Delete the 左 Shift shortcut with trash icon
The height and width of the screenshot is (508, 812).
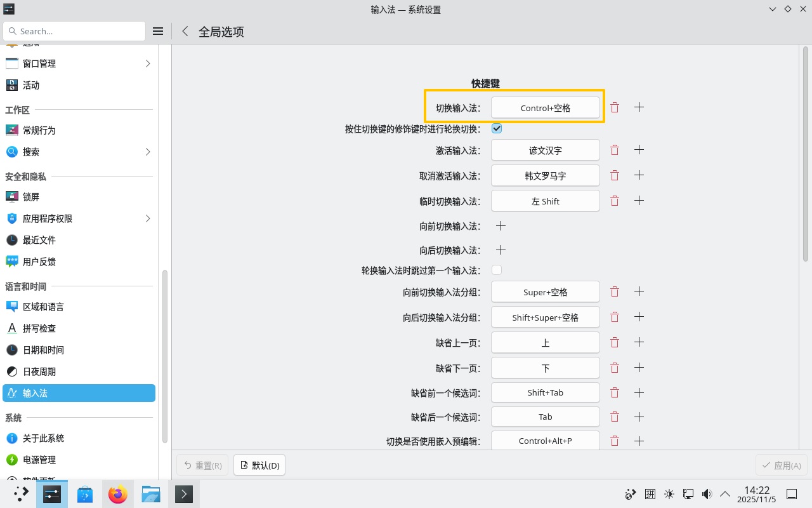click(x=614, y=201)
